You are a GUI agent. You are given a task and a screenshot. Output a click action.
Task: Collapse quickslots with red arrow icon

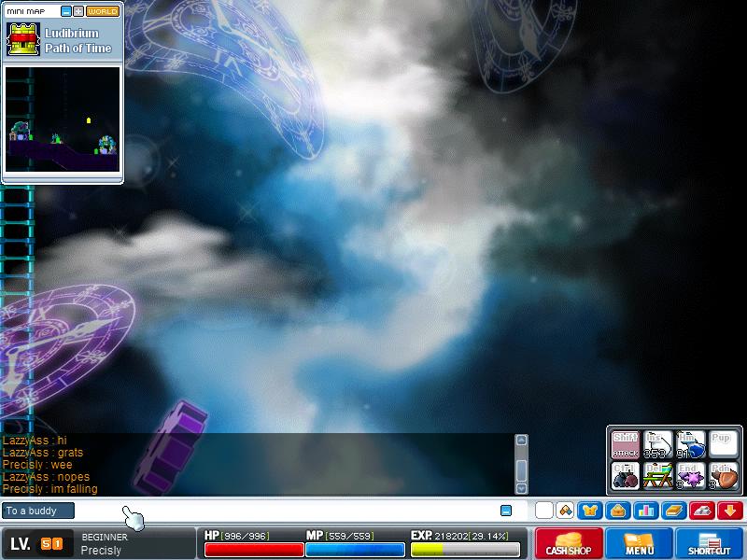click(730, 511)
